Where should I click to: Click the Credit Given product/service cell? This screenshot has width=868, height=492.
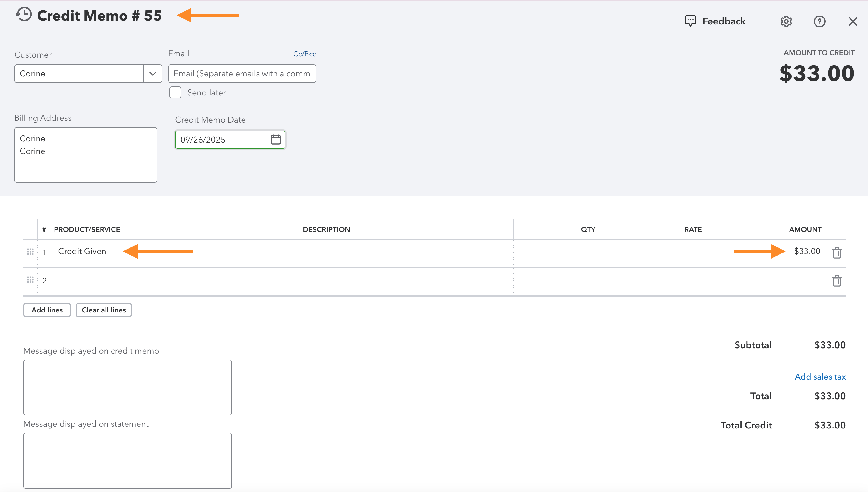[82, 251]
